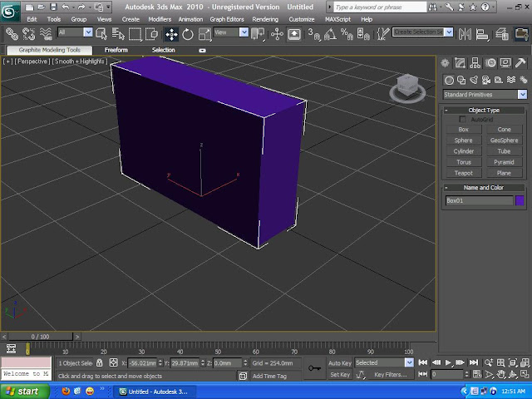Screen dimensions: 532x399
Task: Open the Utilities command panel tab
Action: (x=520, y=63)
